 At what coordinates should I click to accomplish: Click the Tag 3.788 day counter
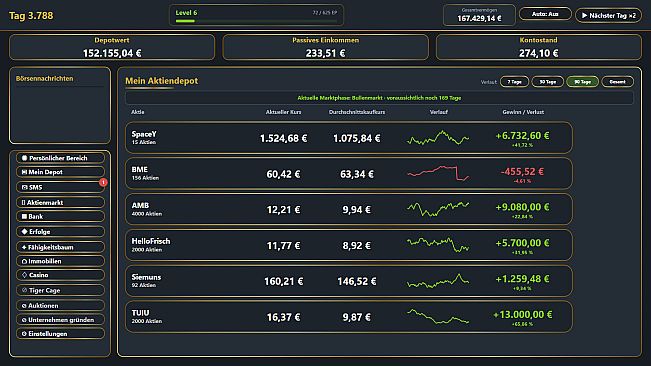[31, 16]
